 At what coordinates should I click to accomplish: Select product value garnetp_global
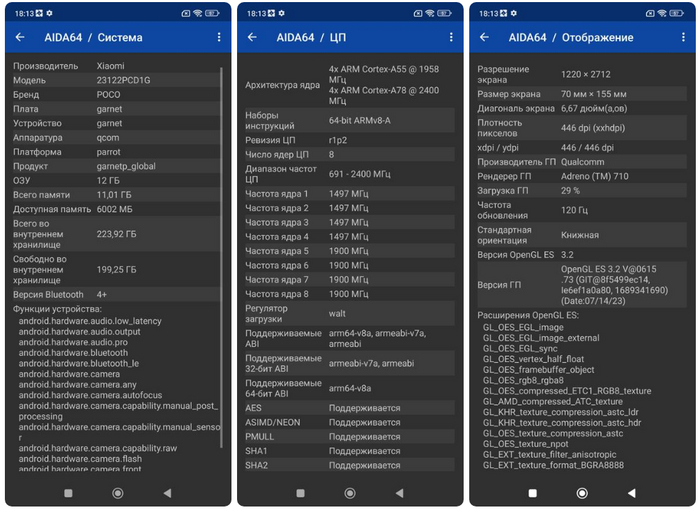tap(126, 166)
